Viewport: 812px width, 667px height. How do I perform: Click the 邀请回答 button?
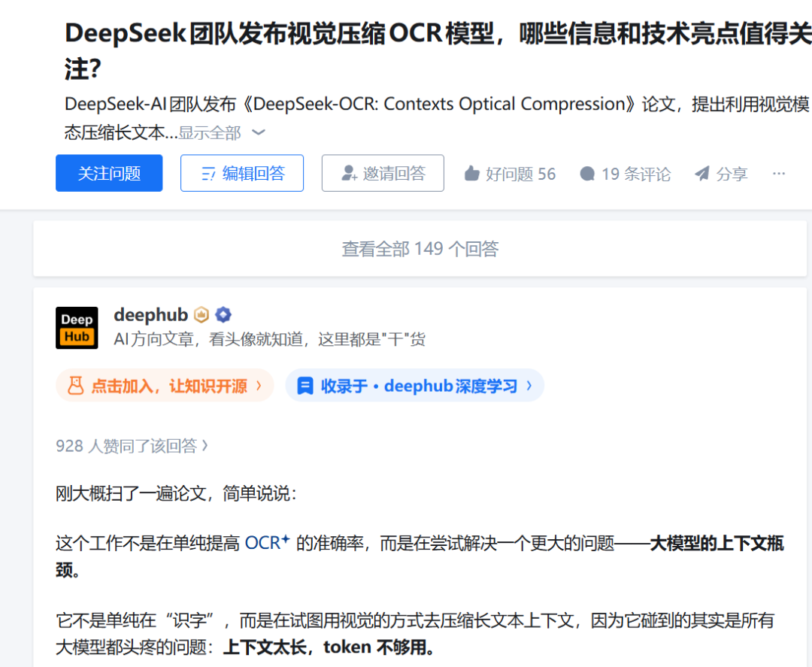coord(383,173)
